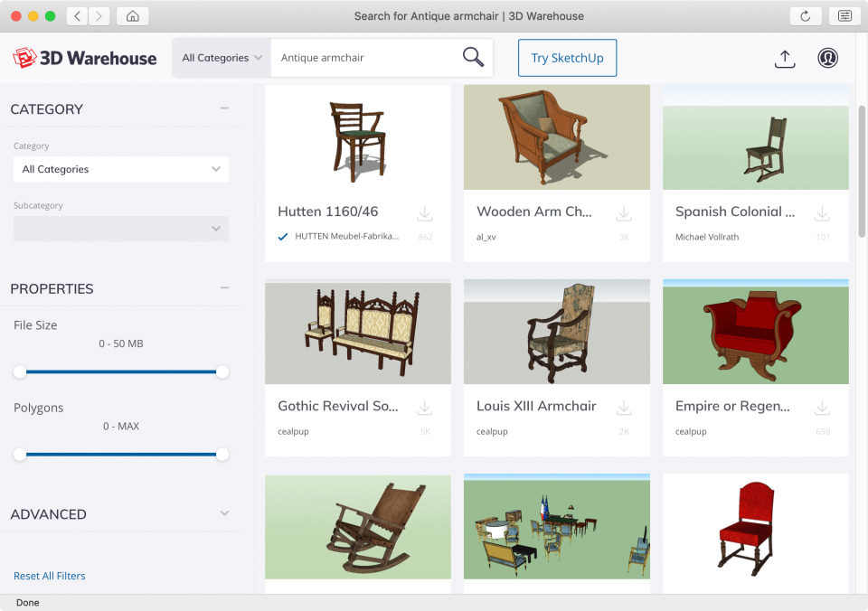Click File Size maximum slider handle
The image size is (868, 611).
coord(222,371)
